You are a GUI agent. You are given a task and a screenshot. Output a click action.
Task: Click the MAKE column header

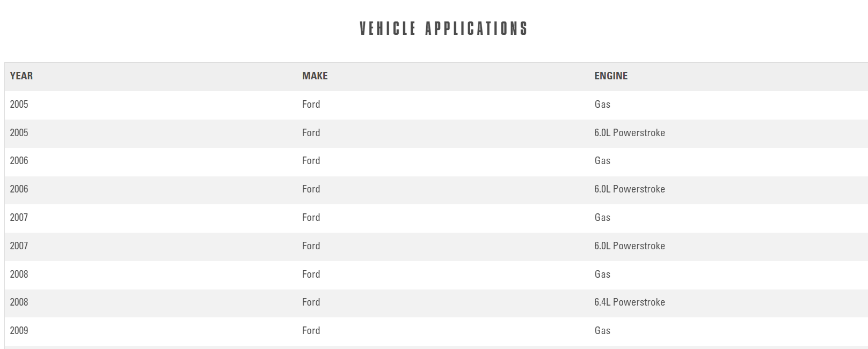pos(315,76)
